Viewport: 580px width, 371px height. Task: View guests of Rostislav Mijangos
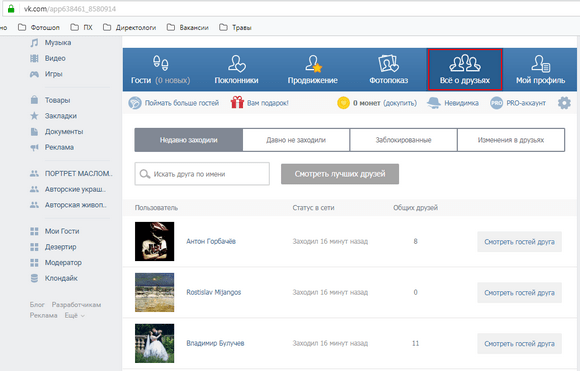(x=519, y=293)
